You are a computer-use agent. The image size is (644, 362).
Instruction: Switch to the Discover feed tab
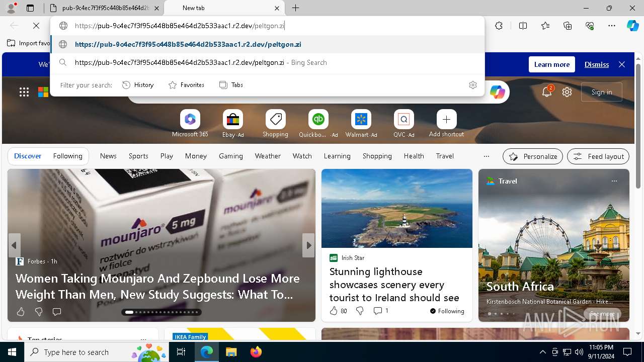[x=28, y=156]
